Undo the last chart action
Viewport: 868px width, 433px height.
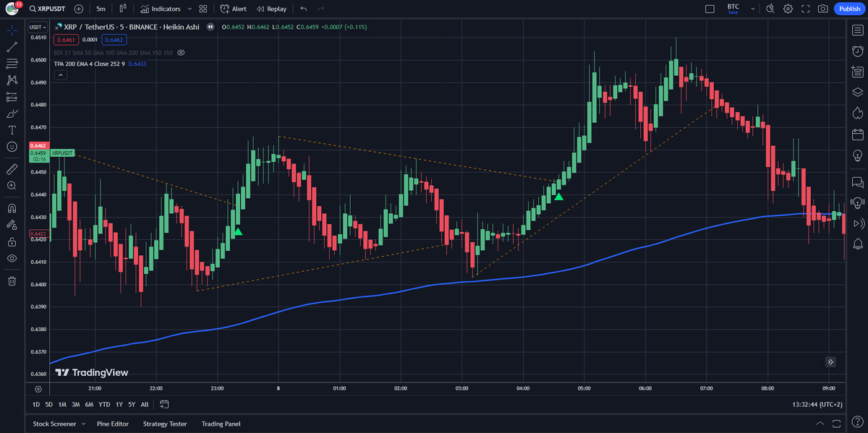303,9
